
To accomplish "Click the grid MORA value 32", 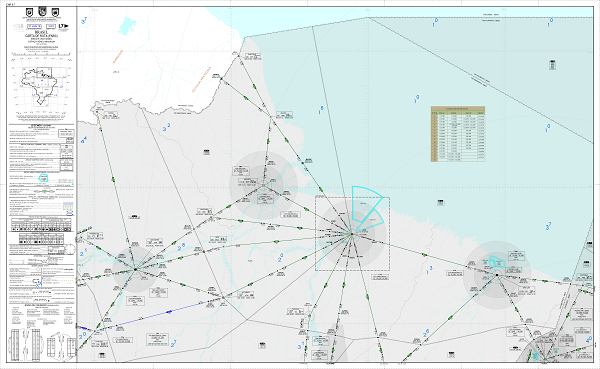I will pyautogui.click(x=166, y=127).
